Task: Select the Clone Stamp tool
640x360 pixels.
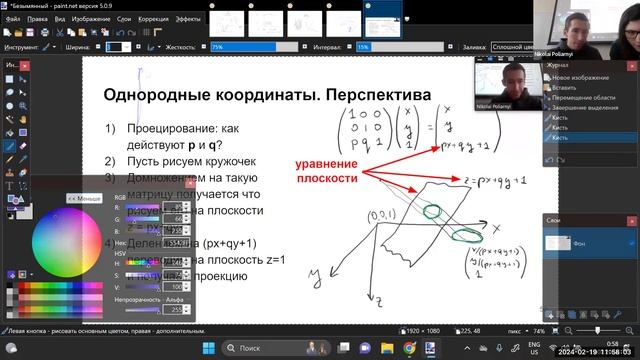Action: (x=9, y=173)
